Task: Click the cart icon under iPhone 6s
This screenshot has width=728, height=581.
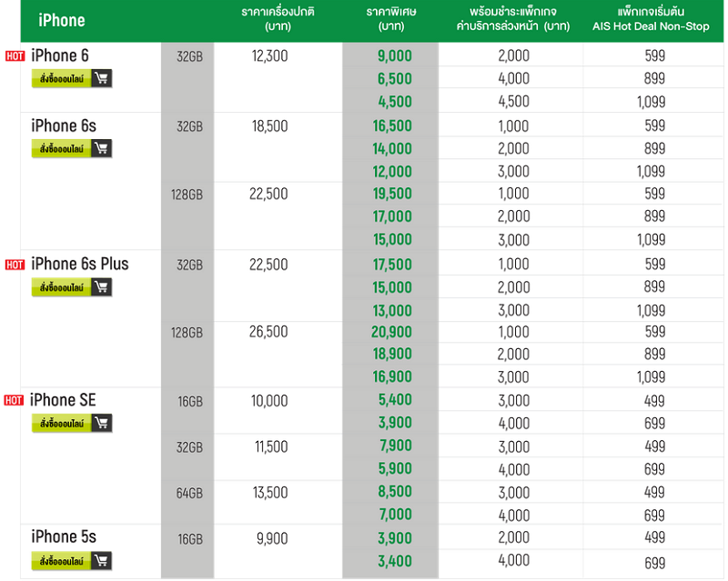Action: (101, 148)
